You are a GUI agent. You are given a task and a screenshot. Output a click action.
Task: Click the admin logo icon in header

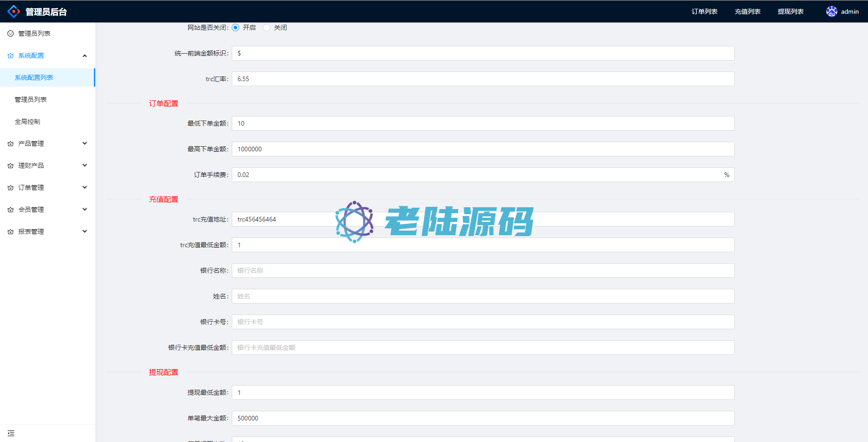point(14,11)
